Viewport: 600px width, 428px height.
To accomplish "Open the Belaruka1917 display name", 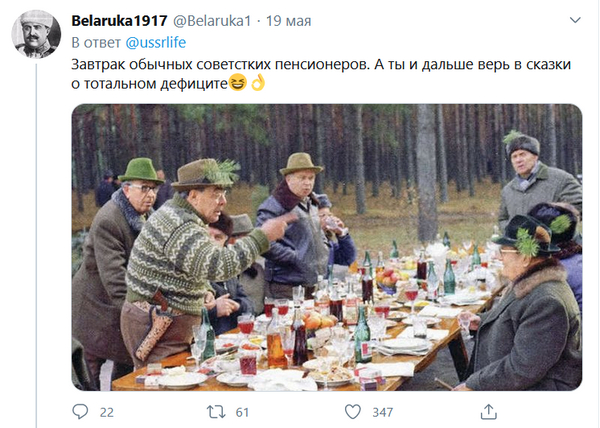I will 119,21.
